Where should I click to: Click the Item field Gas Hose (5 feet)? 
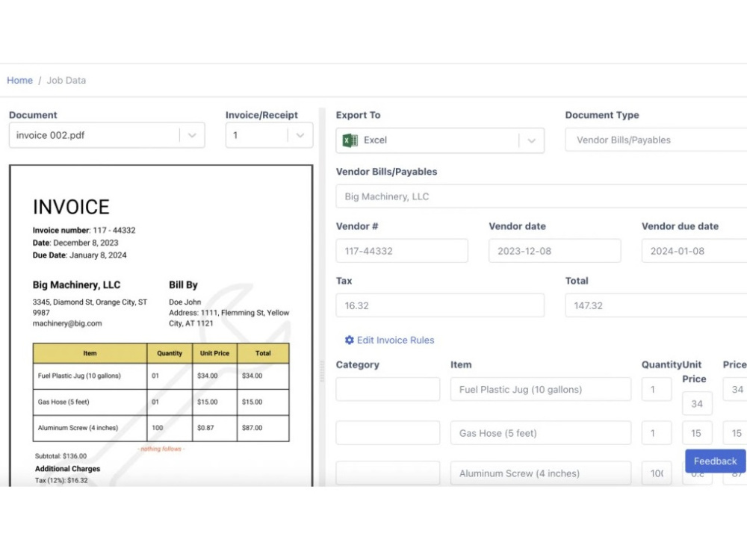point(541,433)
